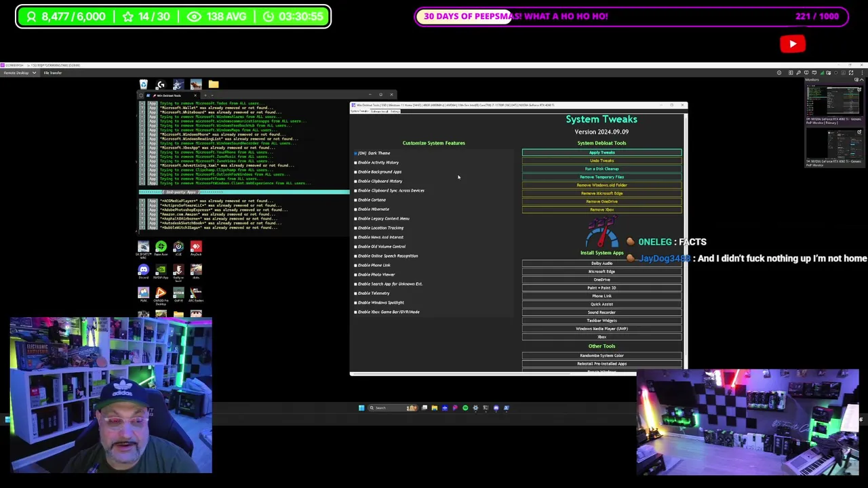Open Task View on the remote taskbar
The height and width of the screenshot is (488, 868).
425,408
